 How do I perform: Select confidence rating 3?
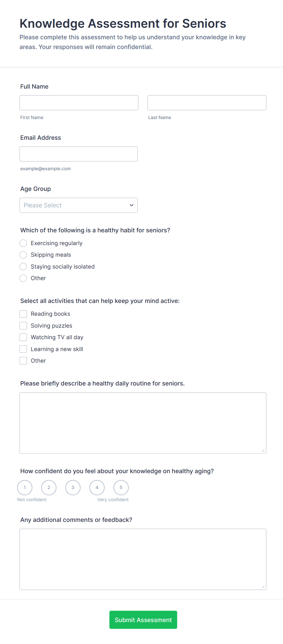point(73,487)
